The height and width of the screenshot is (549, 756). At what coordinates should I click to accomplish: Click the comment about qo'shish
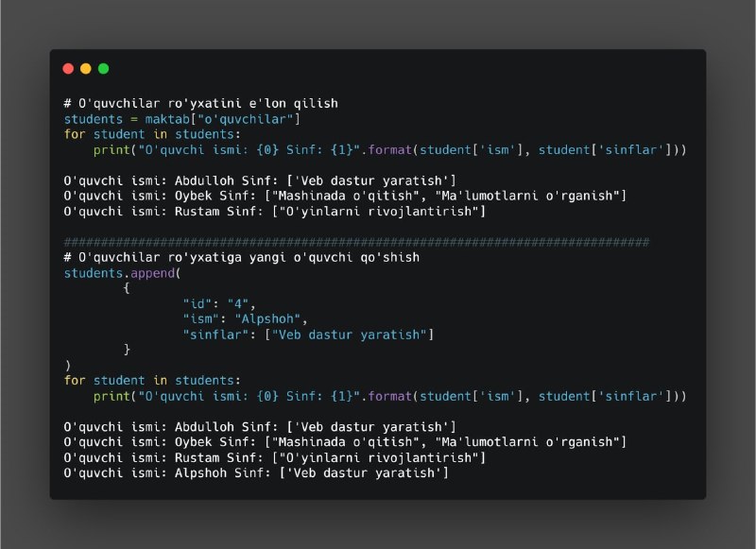pyautogui.click(x=242, y=257)
